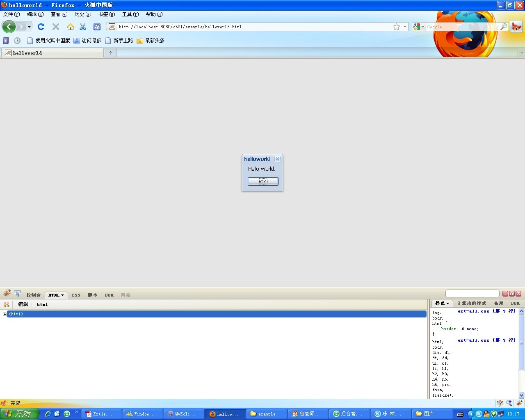Click the blue window toolbar icon
Screen dimensions: 525x420
tap(97, 27)
